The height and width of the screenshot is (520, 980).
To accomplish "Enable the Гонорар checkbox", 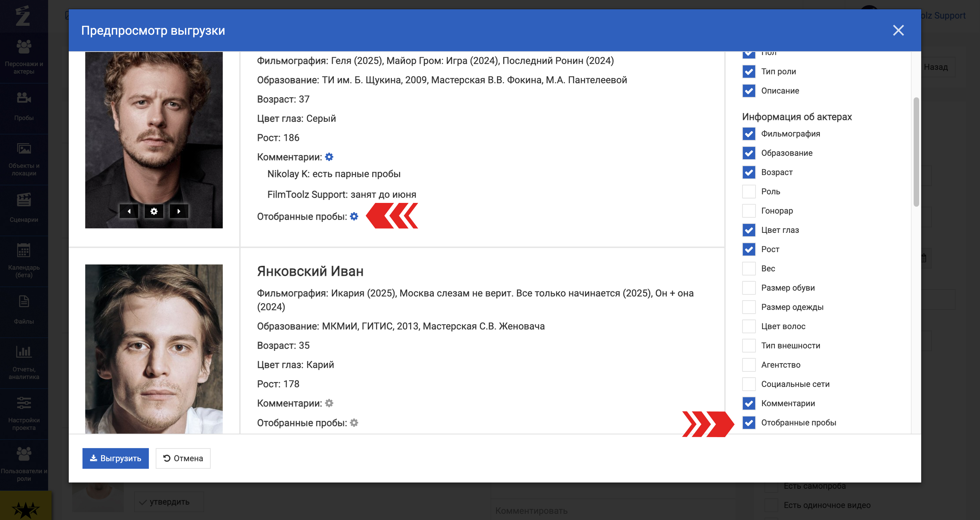I will [749, 210].
